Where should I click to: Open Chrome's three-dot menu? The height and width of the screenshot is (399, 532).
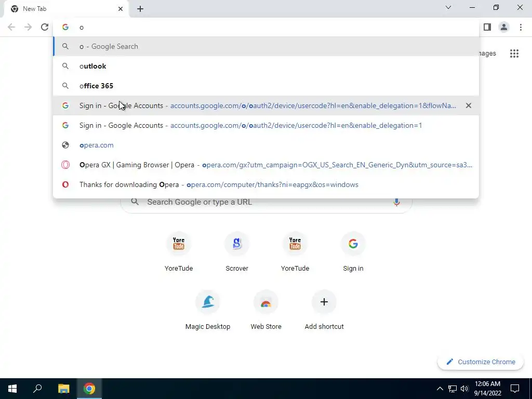point(521,27)
